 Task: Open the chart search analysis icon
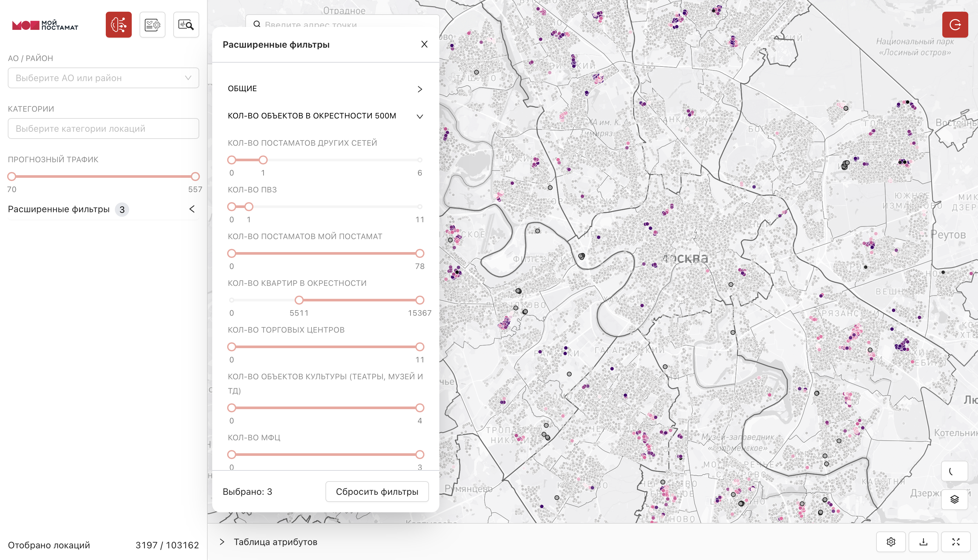click(x=186, y=25)
